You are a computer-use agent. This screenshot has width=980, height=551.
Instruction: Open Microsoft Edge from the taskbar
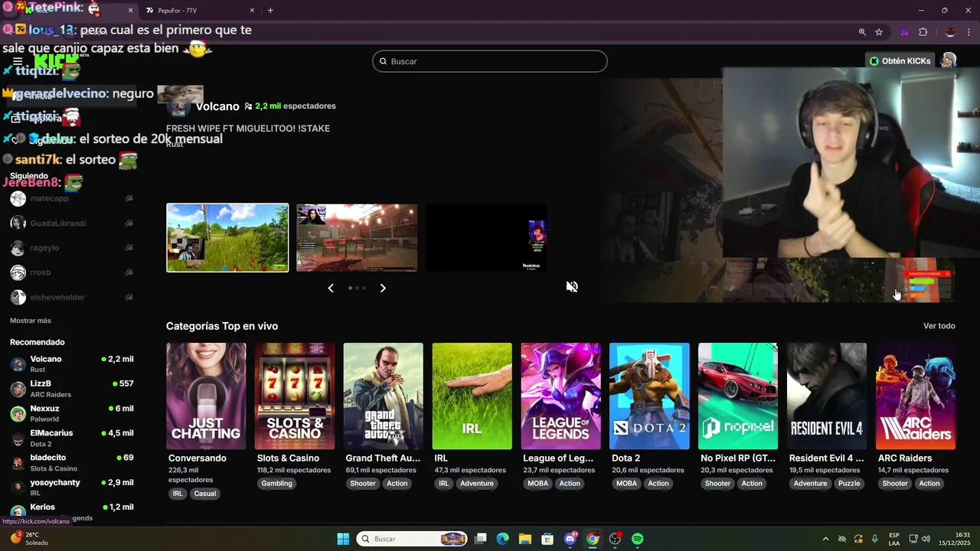click(502, 539)
